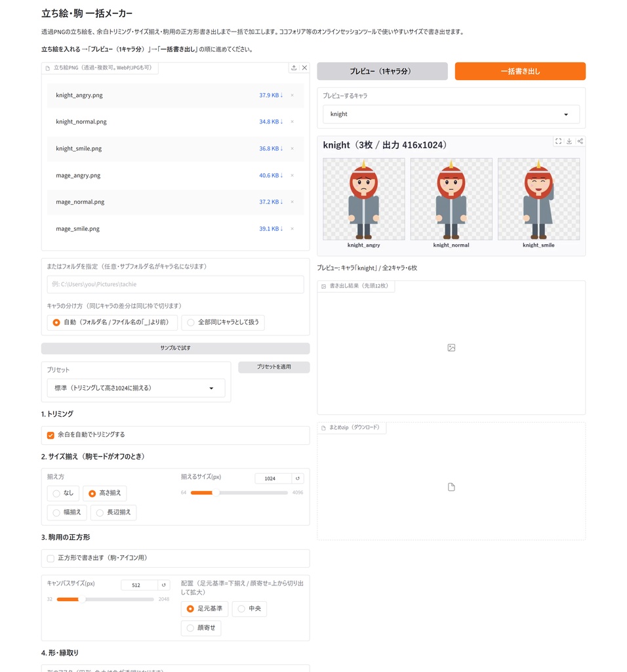This screenshot has width=627, height=672.
Task: Click the サンプルで試す button
Action: pos(175,348)
